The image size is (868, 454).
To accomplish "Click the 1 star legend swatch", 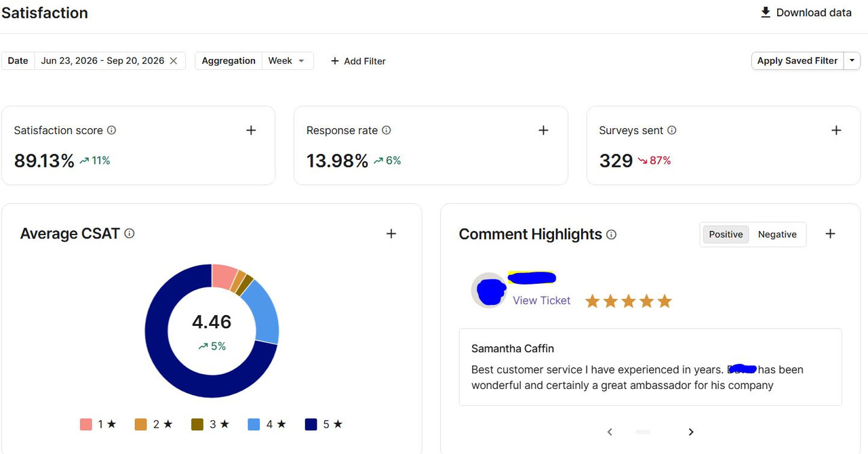I will pos(86,424).
